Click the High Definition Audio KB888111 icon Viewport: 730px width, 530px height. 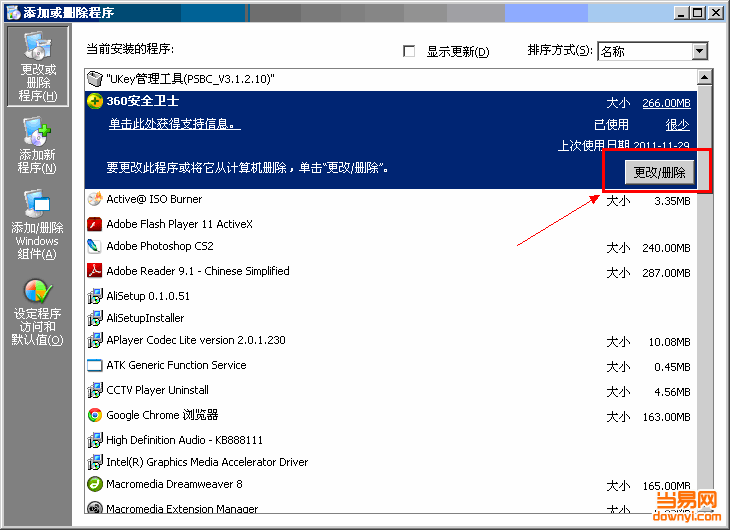point(95,440)
